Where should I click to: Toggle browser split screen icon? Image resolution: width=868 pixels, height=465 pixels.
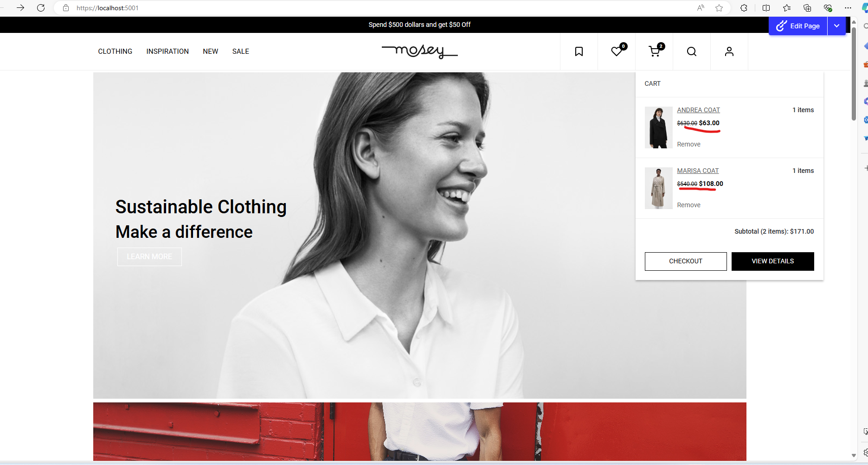[x=766, y=8]
